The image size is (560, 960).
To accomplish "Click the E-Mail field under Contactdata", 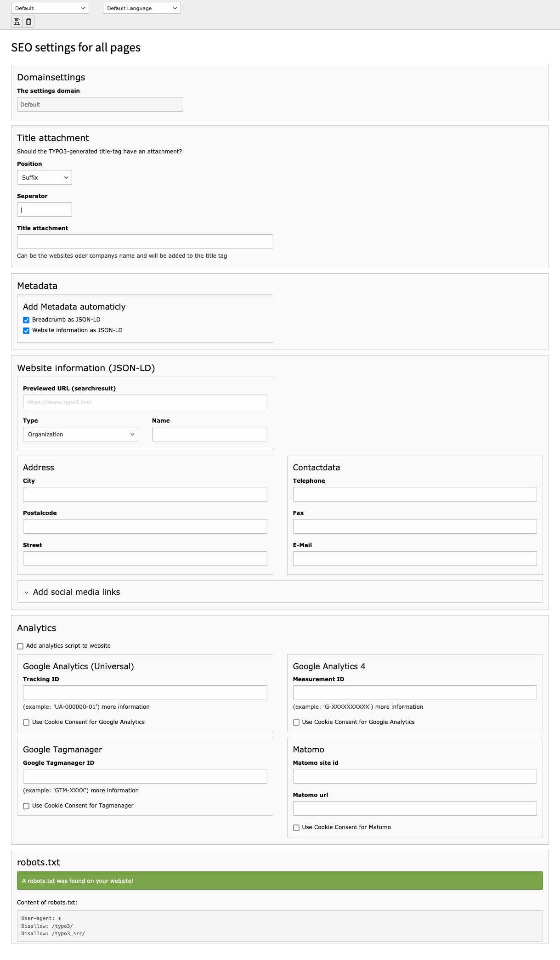I will point(414,558).
